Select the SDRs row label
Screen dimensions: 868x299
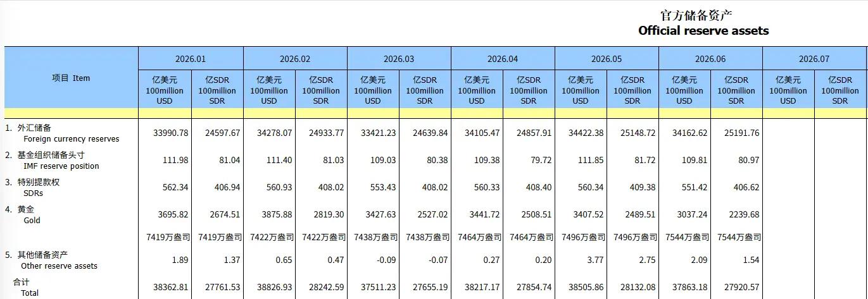[x=33, y=193]
